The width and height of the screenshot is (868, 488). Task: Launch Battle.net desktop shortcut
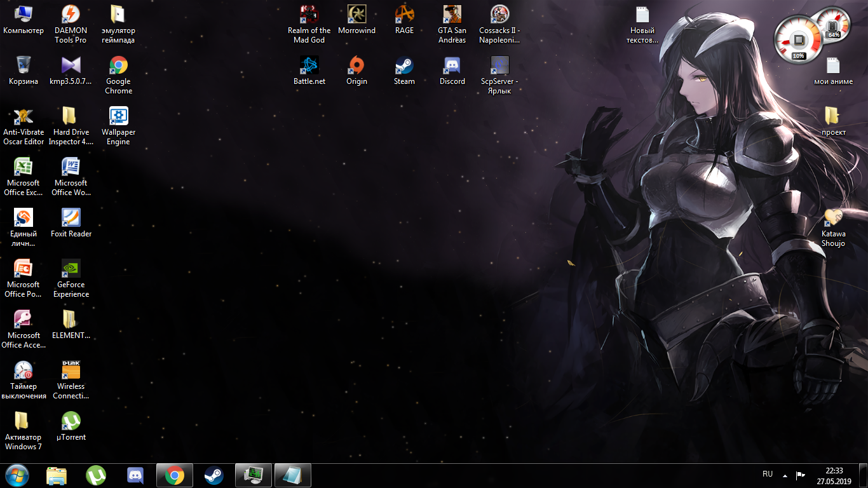[309, 71]
